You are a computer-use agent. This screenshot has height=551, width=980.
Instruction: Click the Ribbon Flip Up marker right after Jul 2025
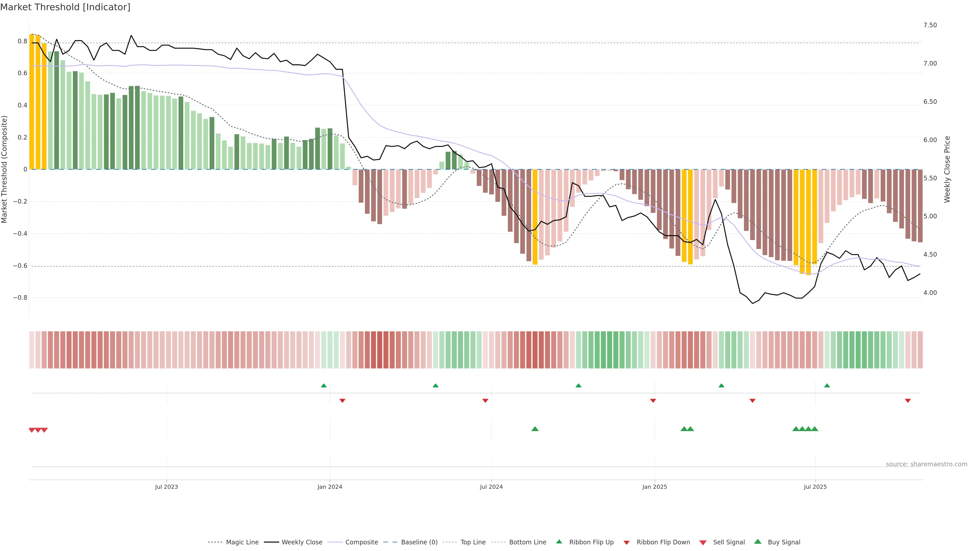(827, 386)
